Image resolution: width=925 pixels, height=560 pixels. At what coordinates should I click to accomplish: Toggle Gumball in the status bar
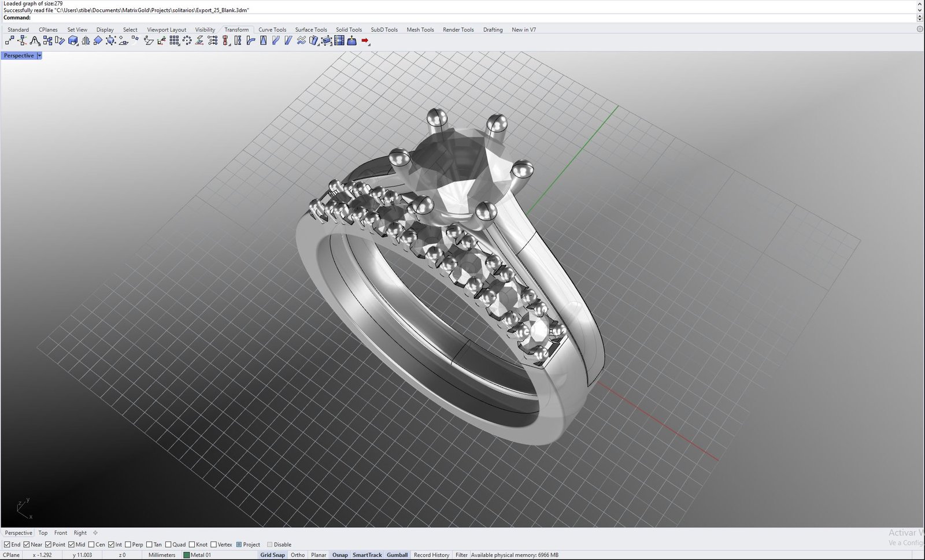coord(397,554)
